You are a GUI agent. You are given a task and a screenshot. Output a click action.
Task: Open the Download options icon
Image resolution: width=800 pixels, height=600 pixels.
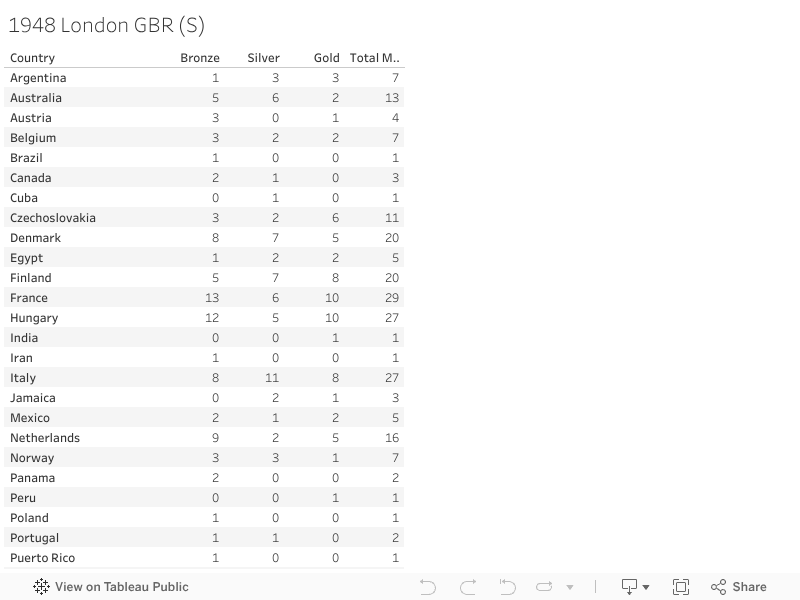635,587
